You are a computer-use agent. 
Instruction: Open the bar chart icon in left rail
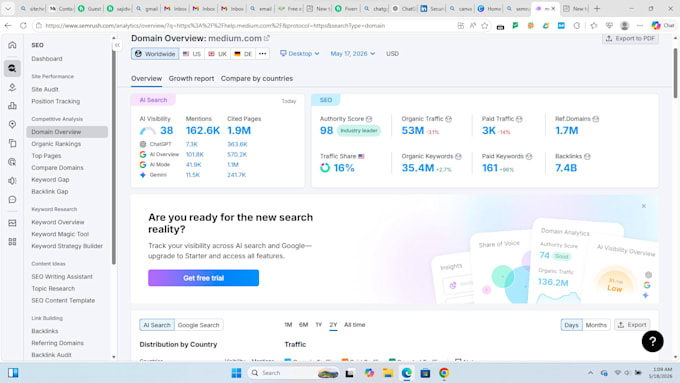pyautogui.click(x=12, y=106)
